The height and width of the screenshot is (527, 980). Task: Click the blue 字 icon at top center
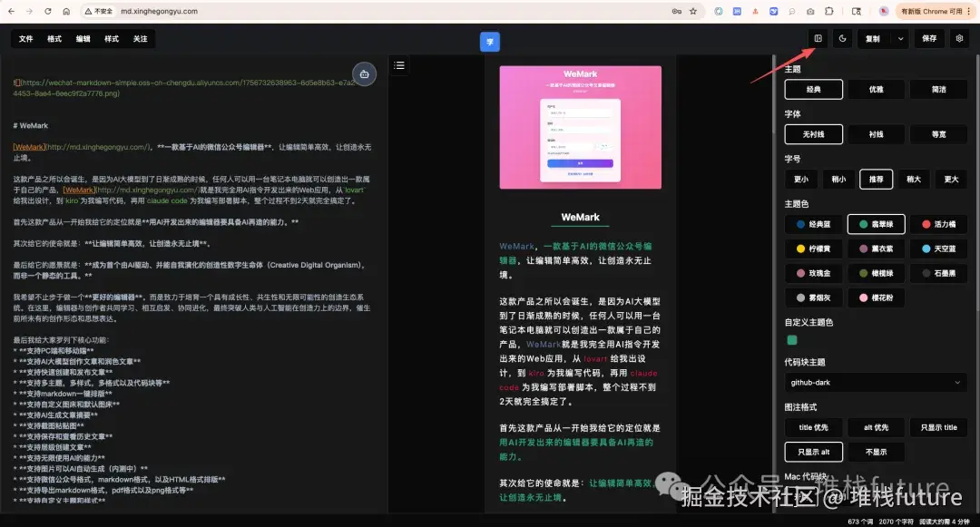490,41
